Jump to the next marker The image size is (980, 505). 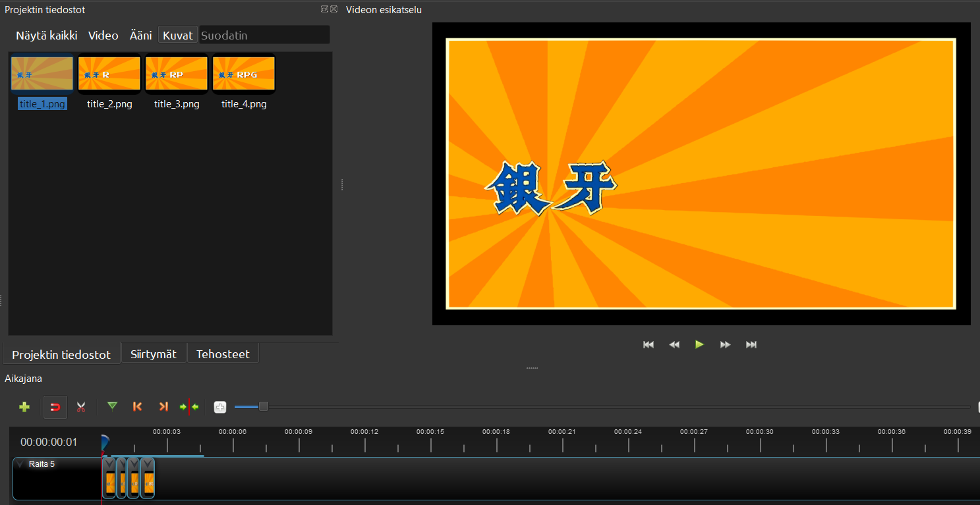click(x=163, y=407)
